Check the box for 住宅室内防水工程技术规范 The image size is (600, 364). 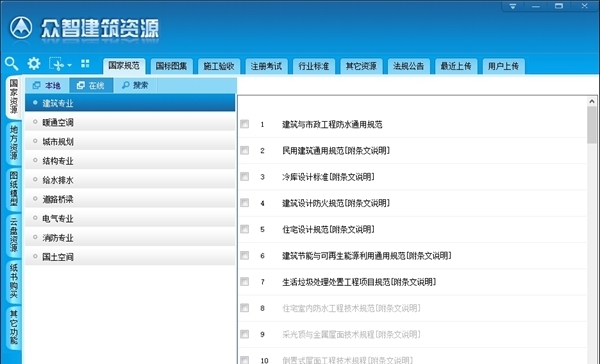(x=245, y=308)
